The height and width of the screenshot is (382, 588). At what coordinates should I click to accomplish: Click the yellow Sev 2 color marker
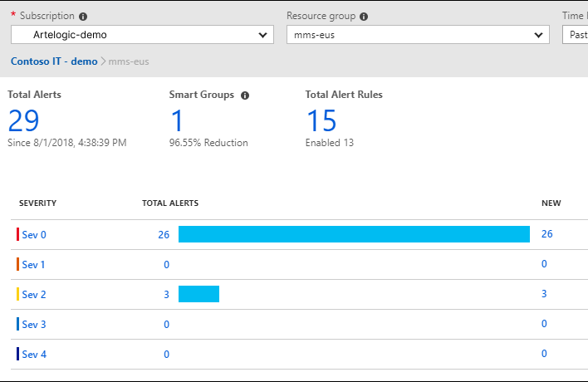17,294
